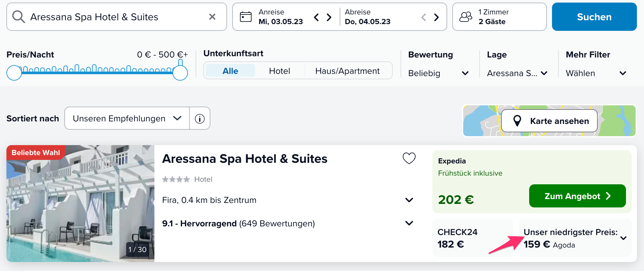
Task: Click the Aressana Spa Hotel search field
Action: point(116,17)
